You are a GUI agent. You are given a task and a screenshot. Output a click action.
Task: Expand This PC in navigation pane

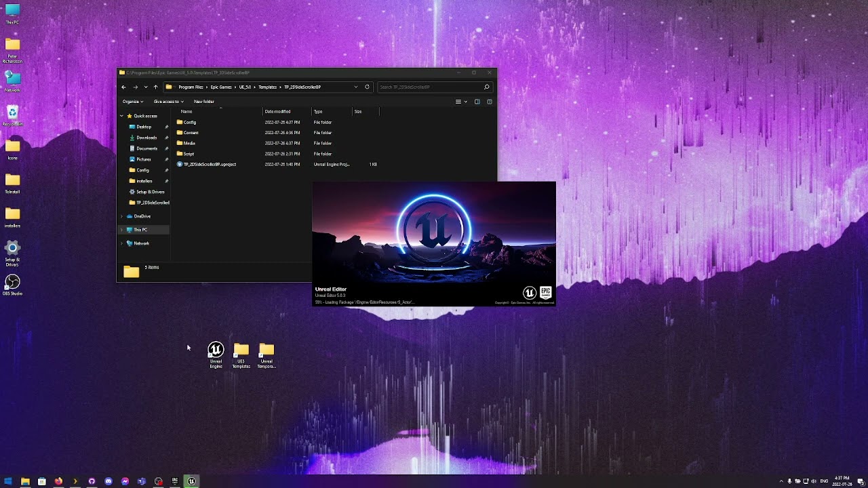[121, 230]
